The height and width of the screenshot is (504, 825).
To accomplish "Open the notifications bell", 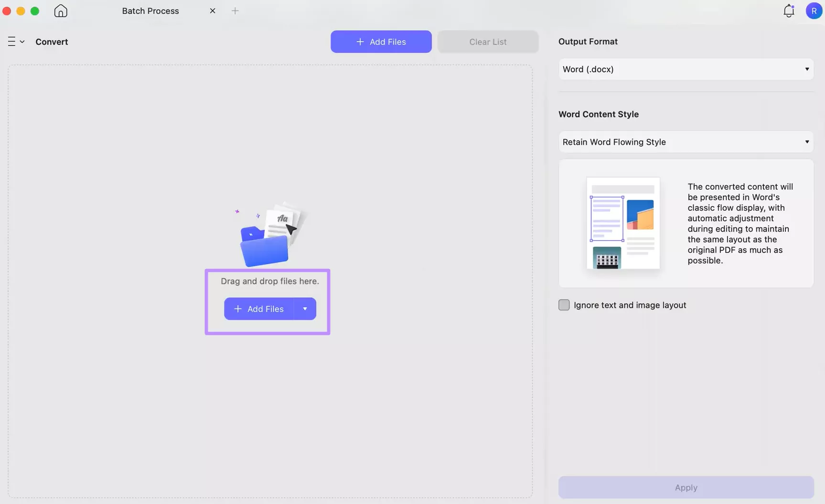I will tap(788, 11).
